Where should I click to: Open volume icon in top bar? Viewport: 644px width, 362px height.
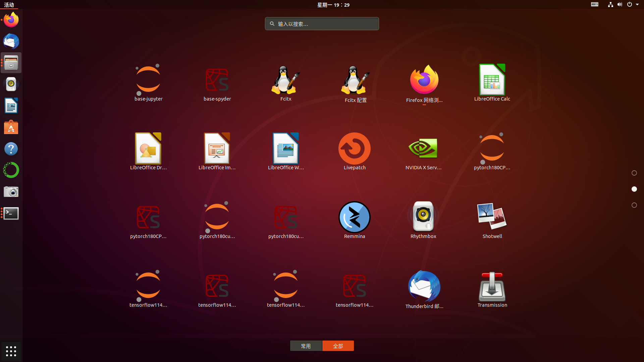pos(620,4)
